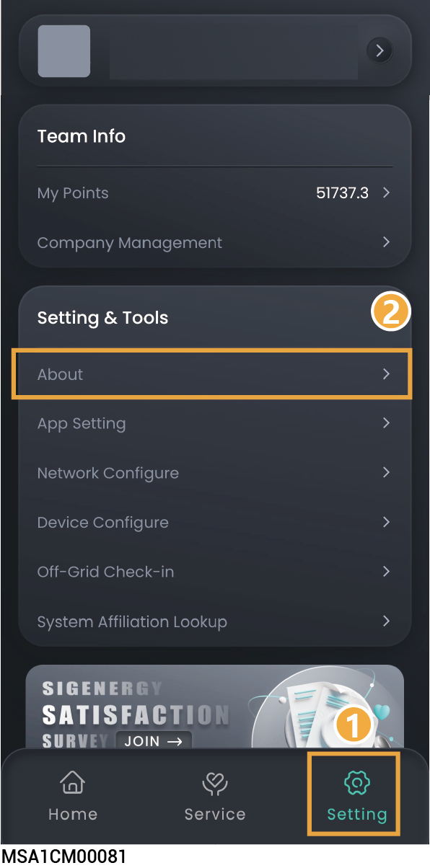Open the Device Configure entry

coord(215,522)
